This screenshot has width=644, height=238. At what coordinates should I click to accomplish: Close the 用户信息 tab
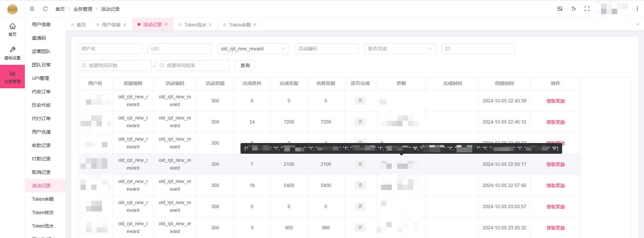click(125, 25)
